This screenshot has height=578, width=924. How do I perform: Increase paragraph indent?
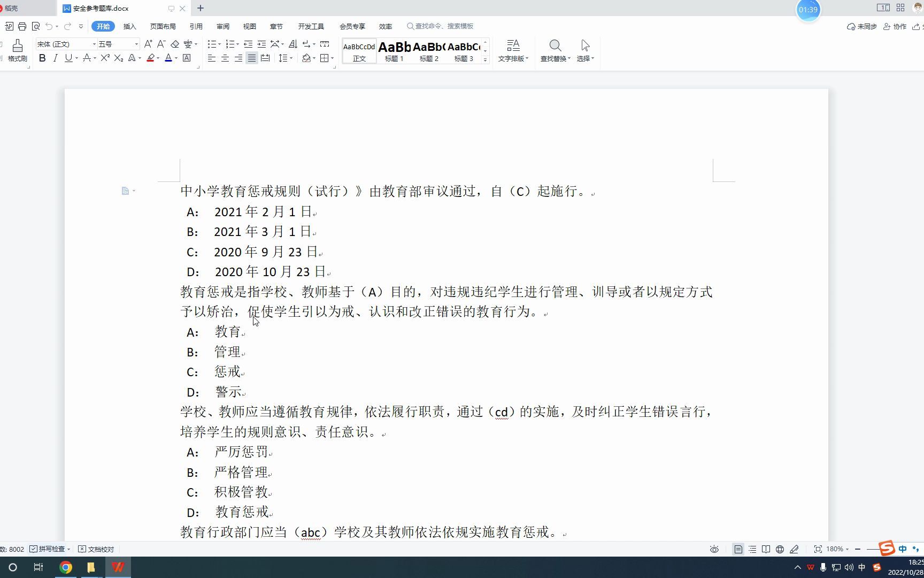pyautogui.click(x=261, y=44)
